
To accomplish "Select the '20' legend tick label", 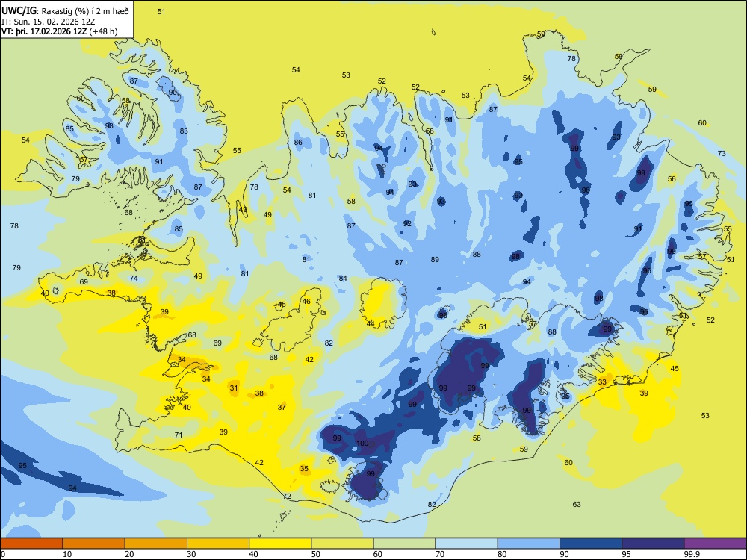I will pyautogui.click(x=129, y=554).
